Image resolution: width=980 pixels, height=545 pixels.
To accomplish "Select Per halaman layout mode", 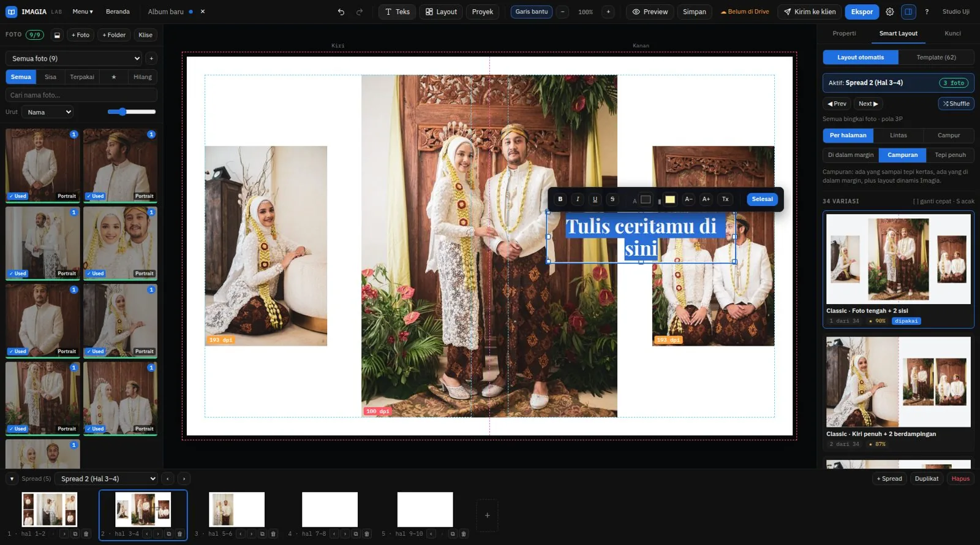I will (x=848, y=135).
